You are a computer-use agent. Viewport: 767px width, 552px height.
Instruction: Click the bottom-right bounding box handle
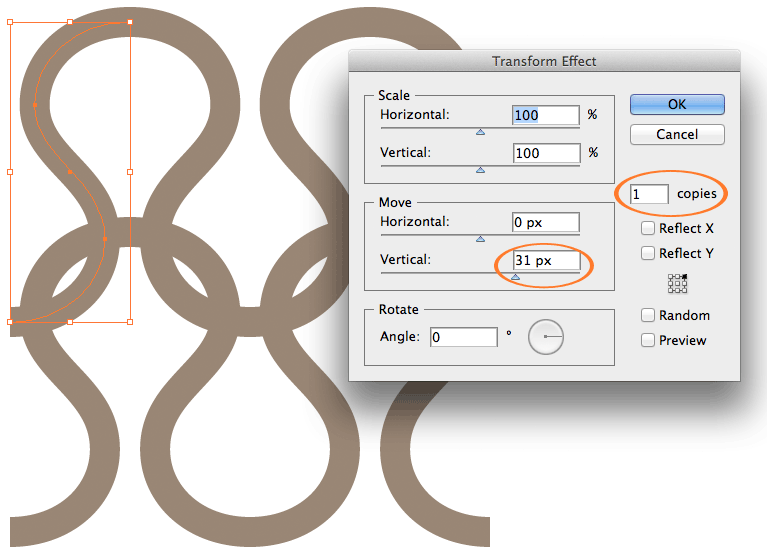130,322
